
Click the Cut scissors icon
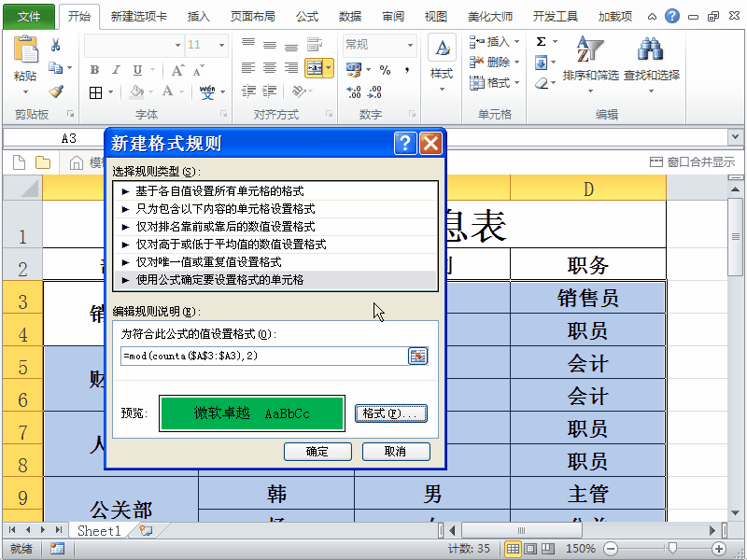[x=56, y=45]
